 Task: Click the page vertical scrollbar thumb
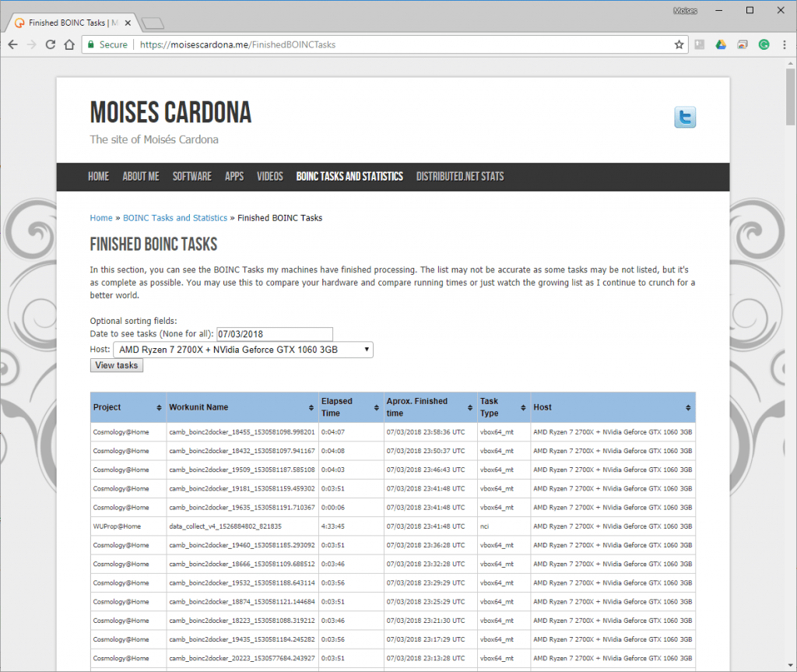(790, 97)
